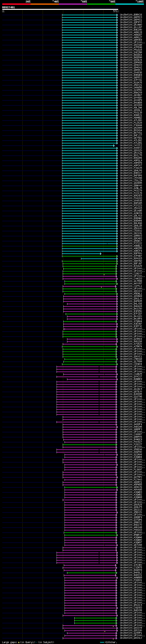Select hit label UniRef100_Q6TU48
The width and height of the screenshot is (146, 644).
(x=131, y=545)
